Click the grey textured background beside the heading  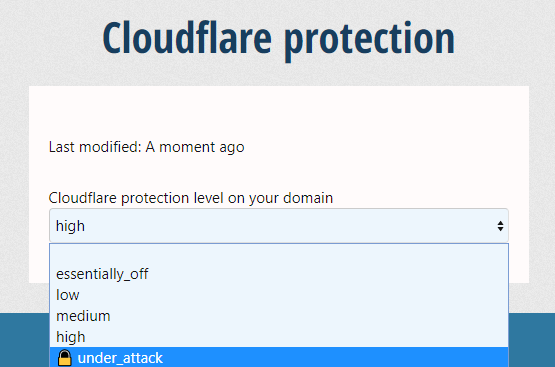click(50, 39)
